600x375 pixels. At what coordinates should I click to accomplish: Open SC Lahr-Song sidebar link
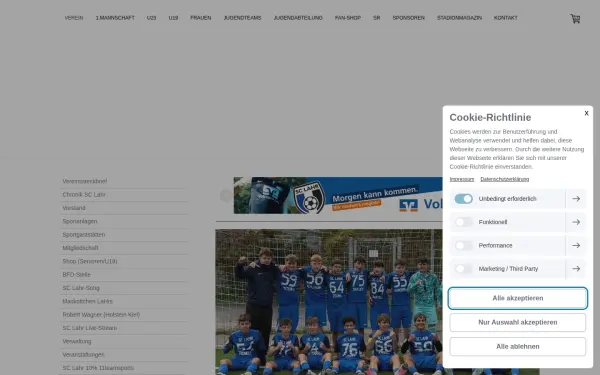(x=81, y=288)
